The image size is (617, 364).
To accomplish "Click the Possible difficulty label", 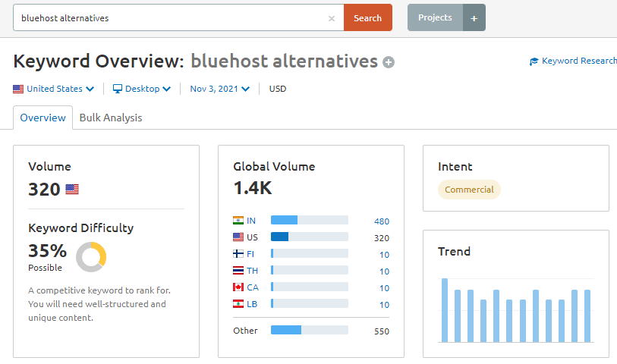I will coord(45,268).
